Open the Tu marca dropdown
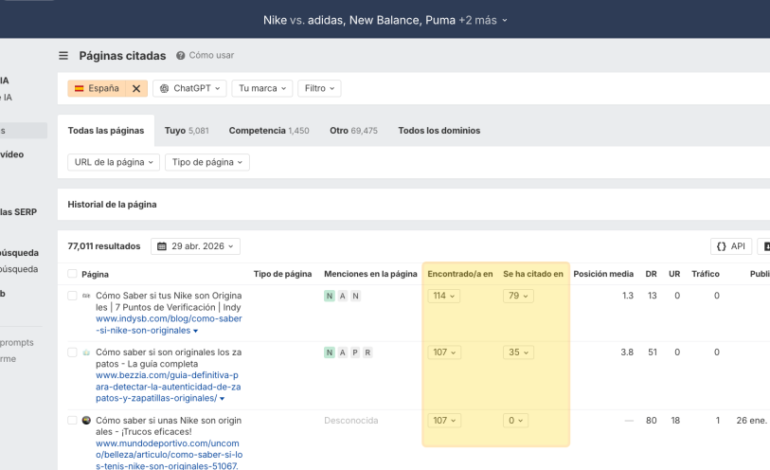 262,88
